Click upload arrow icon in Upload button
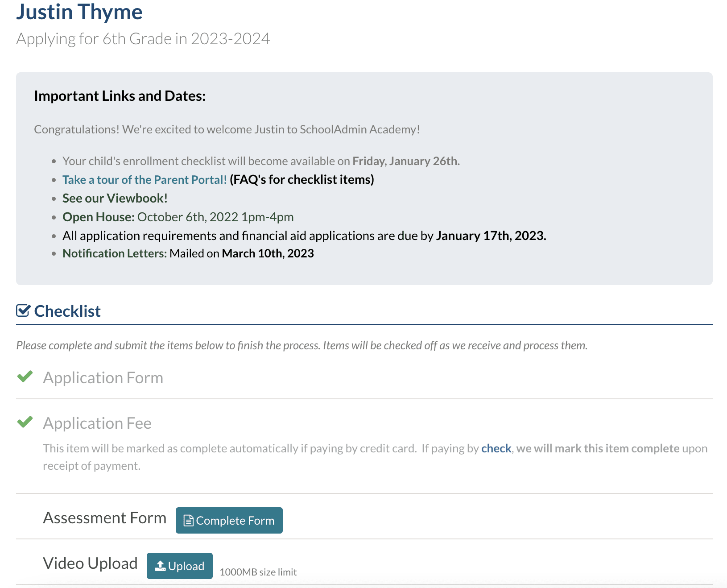 coord(160,566)
